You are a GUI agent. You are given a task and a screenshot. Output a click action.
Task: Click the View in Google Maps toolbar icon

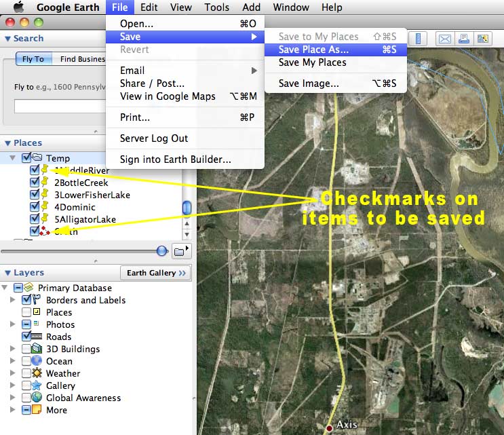483,39
